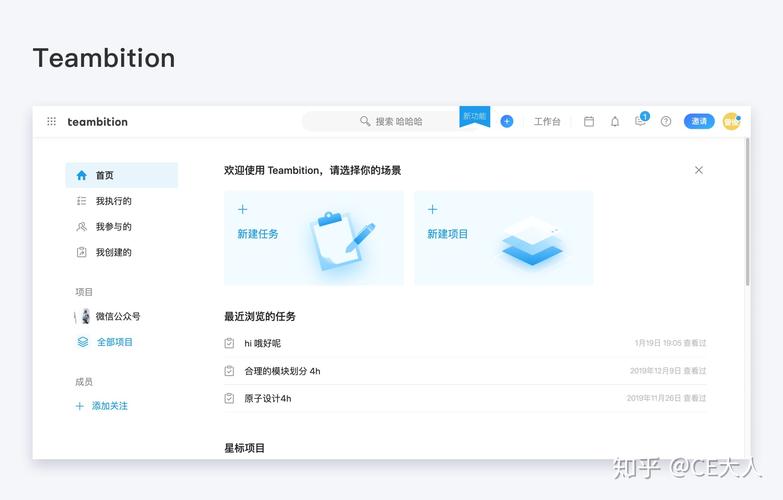Click the 1月19日 19:05 查看过 timestamp
783x500 pixels.
[670, 343]
